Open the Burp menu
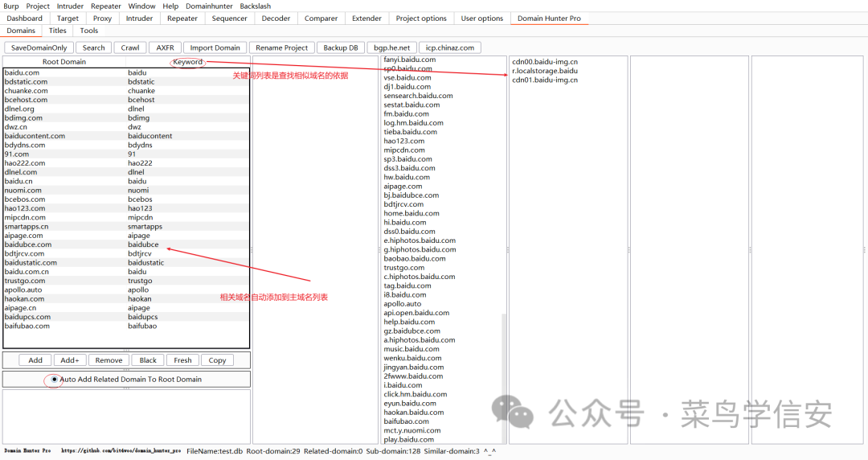 (x=11, y=6)
